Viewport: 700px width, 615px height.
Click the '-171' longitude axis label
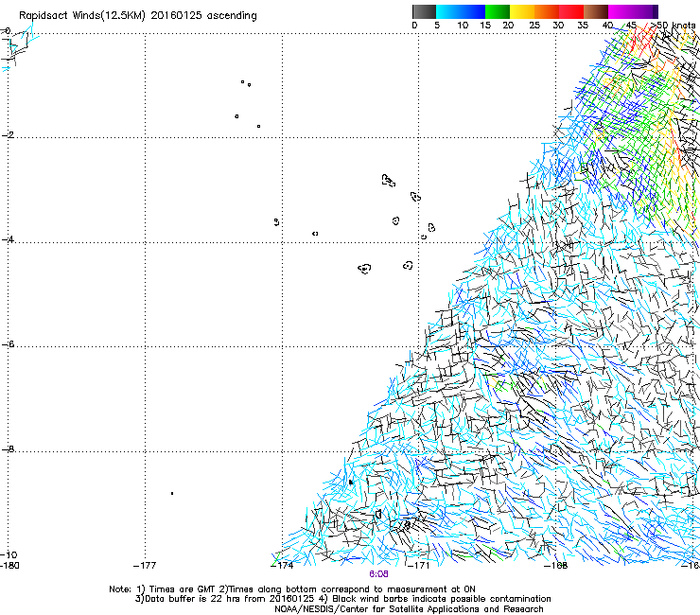(x=418, y=566)
